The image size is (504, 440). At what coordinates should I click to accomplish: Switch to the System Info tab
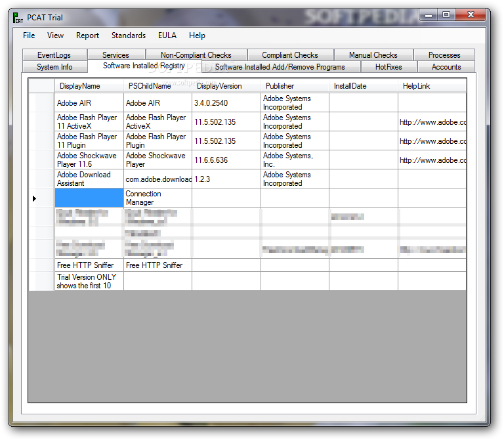coord(54,67)
